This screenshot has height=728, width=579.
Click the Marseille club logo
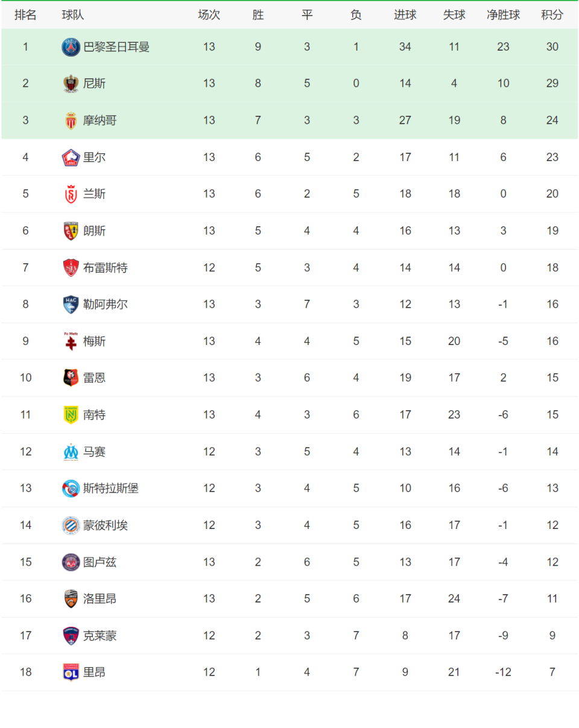tap(71, 452)
